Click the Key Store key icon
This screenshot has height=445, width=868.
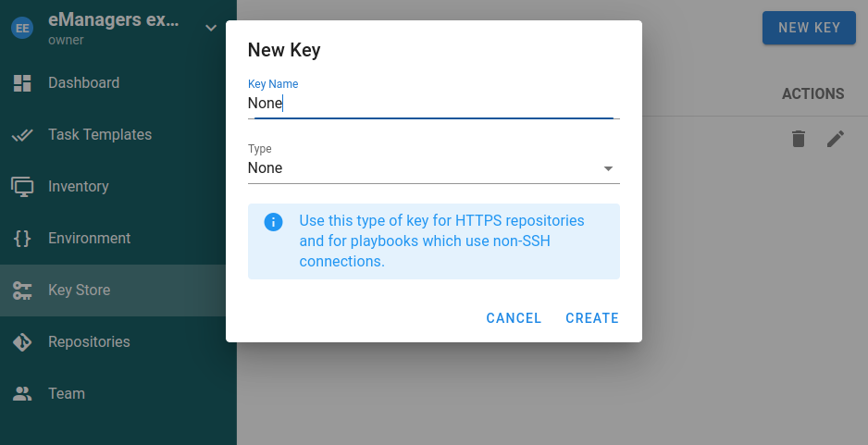[x=22, y=290]
